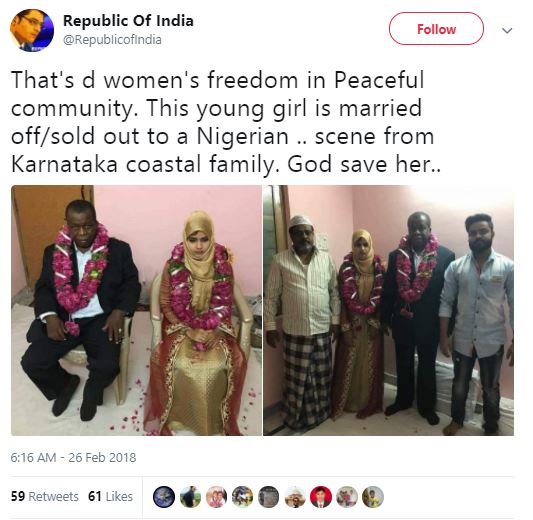The width and height of the screenshot is (533, 520).
Task: Open fifth gray liker avatar
Action: click(269, 497)
